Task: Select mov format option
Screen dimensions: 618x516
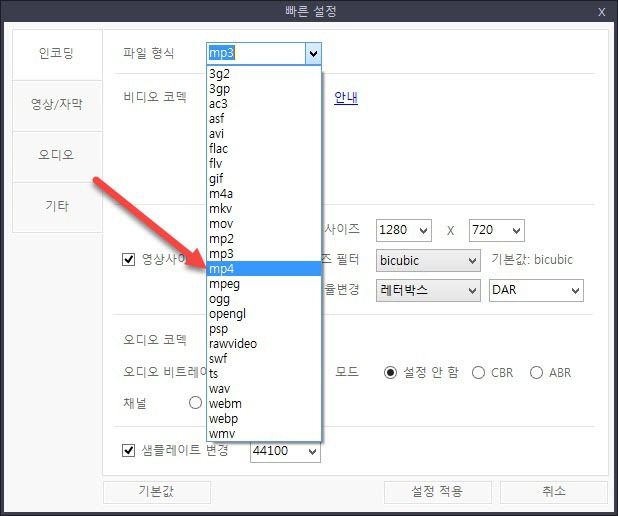Action: click(264, 224)
